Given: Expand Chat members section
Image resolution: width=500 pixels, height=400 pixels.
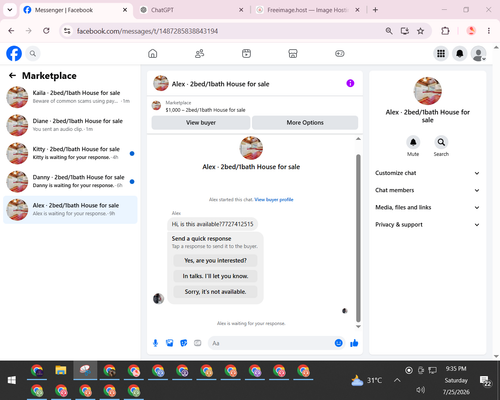Looking at the screenshot, I should tap(427, 190).
